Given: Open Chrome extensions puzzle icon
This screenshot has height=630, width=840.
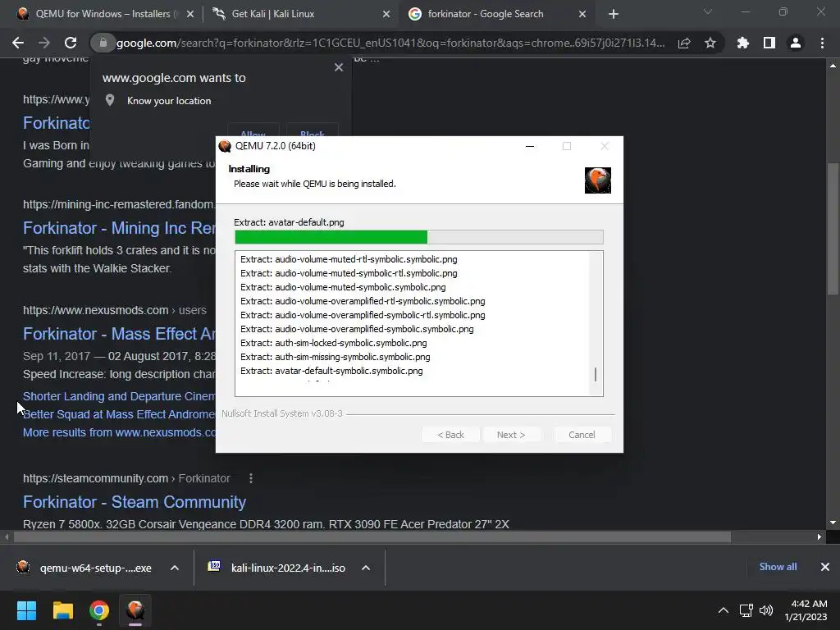Looking at the screenshot, I should click(743, 43).
